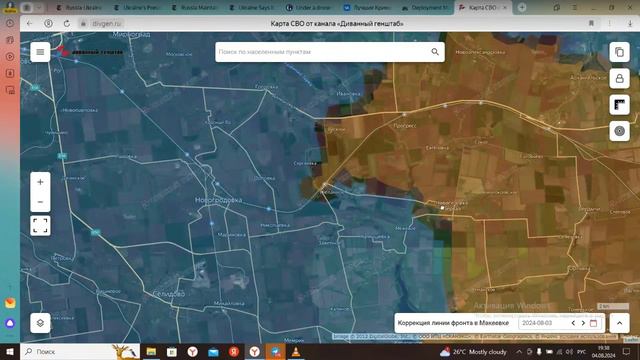Screen dimensions: 640x360
Task: Open the VLC cone icon on taskbar
Action: pyautogui.click(x=296, y=351)
